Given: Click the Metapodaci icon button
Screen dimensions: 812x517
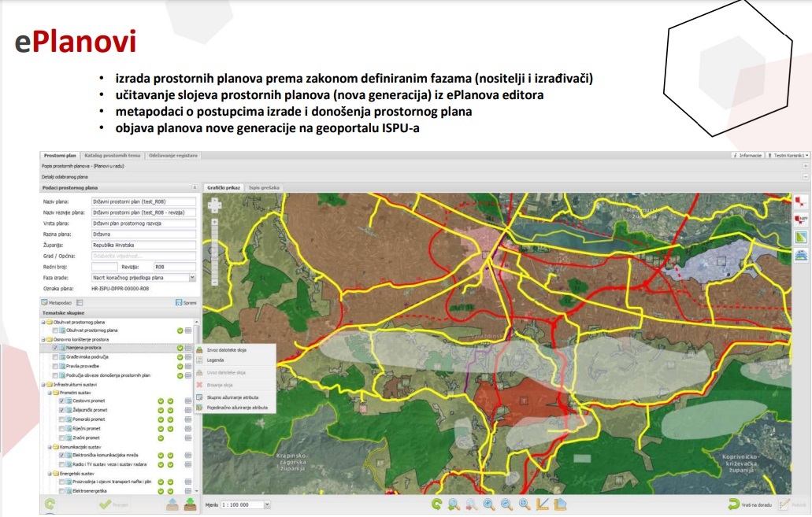Looking at the screenshot, I should [45, 302].
